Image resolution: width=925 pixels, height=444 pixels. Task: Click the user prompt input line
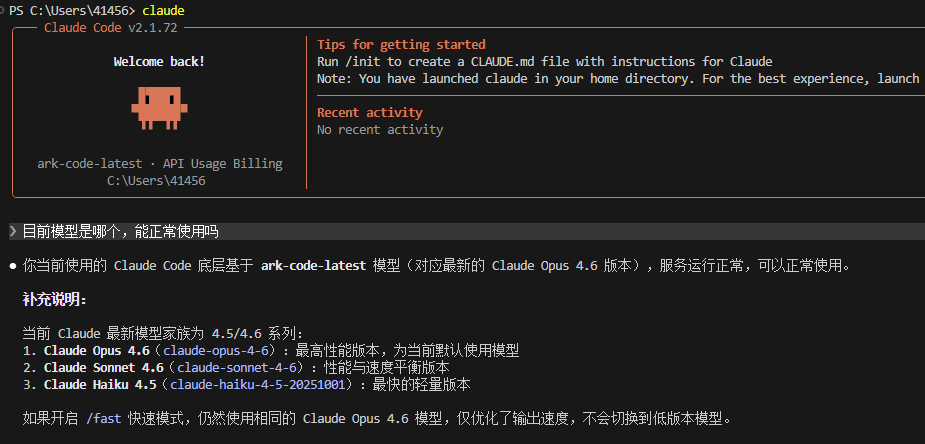click(467, 232)
